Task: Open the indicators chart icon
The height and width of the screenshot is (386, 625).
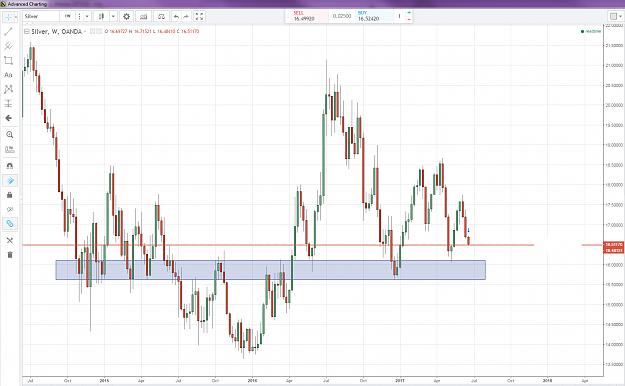Action: [143, 16]
